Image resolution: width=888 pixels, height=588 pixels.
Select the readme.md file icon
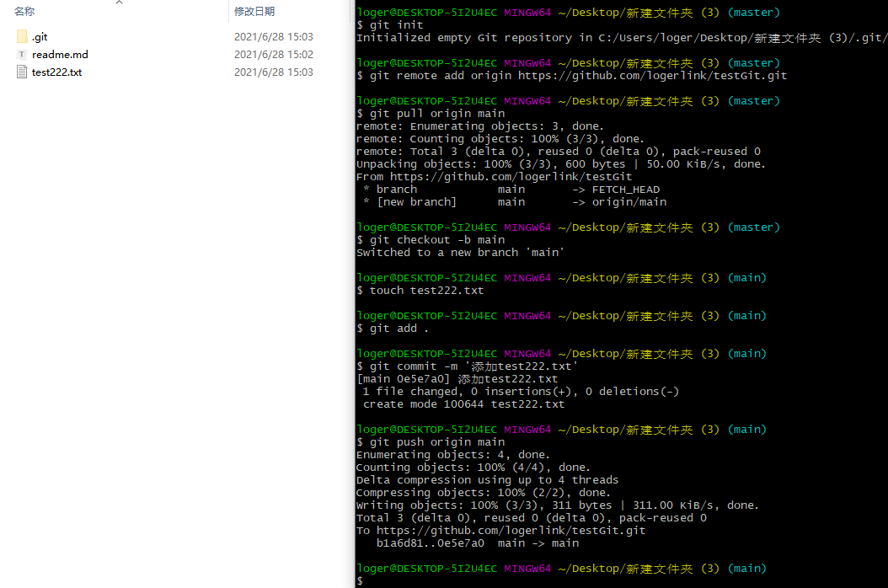click(x=22, y=55)
